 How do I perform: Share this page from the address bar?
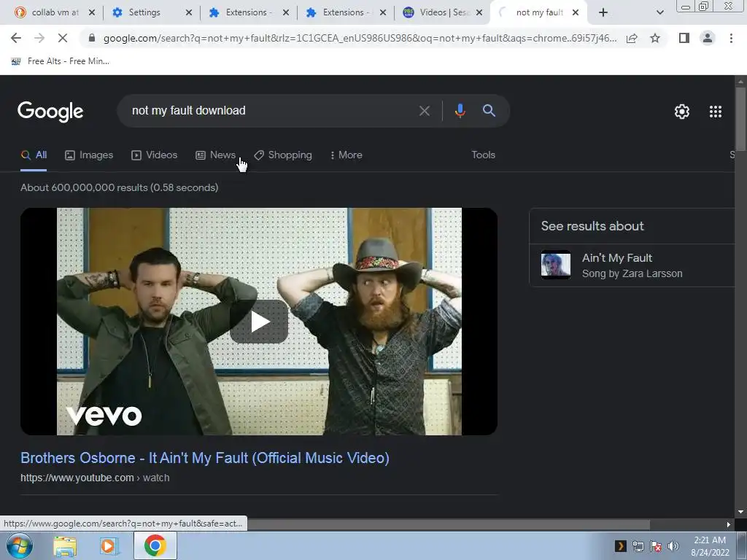pos(632,38)
